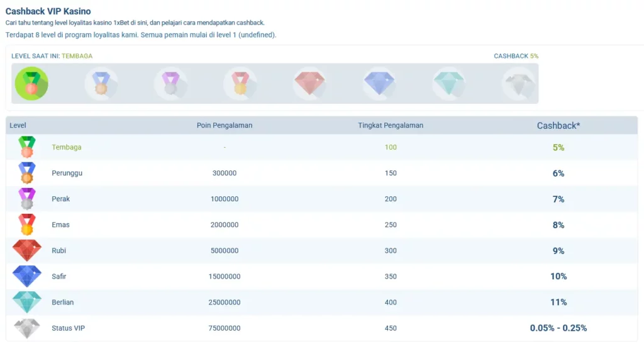
Task: Click the Status VIP diamond icon in table
Action: click(x=27, y=328)
